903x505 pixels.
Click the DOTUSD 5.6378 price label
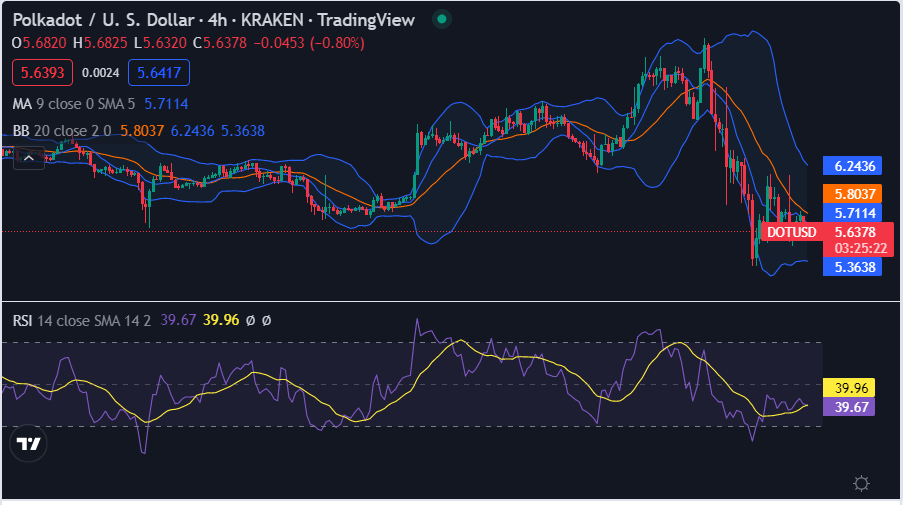[x=827, y=232]
